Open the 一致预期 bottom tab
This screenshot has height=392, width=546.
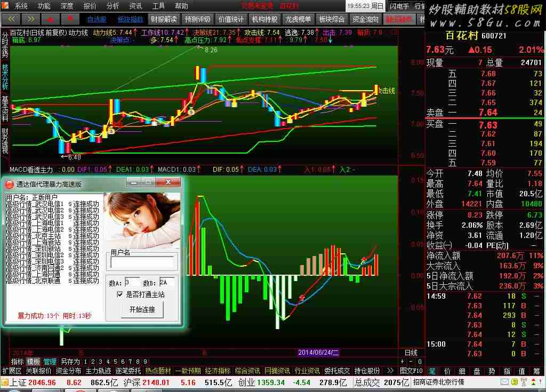tap(188, 371)
